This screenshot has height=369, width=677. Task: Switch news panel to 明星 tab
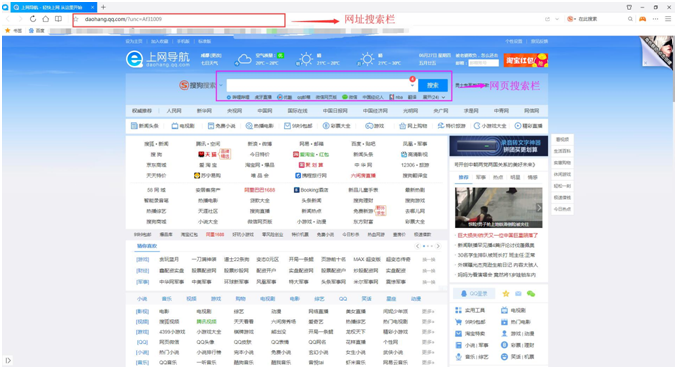(x=515, y=177)
